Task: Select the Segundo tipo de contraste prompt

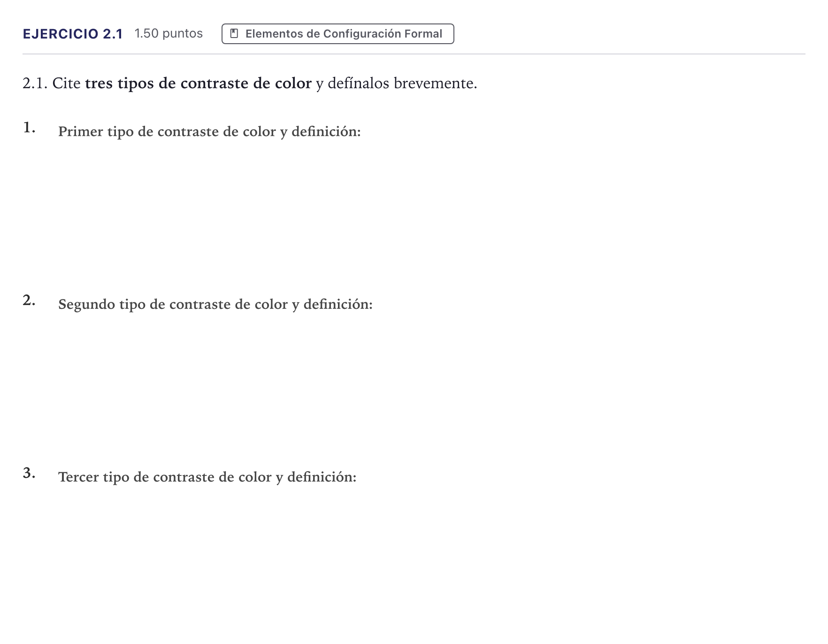Action: 215,304
